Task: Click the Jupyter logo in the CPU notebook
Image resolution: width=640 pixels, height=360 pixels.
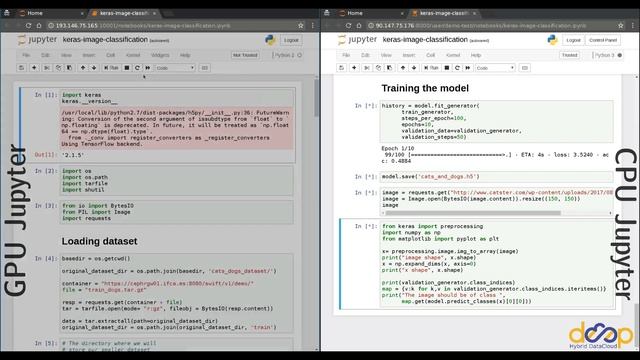Action: (358, 40)
